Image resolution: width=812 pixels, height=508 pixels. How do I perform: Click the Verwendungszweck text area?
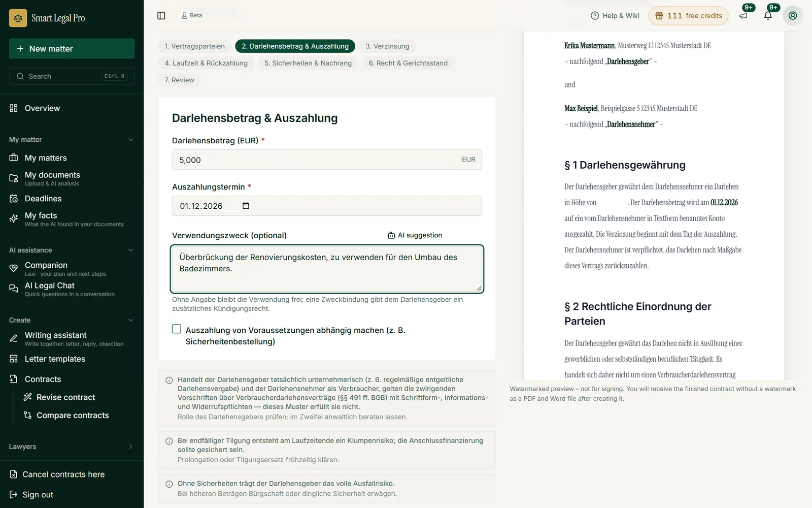tap(327, 269)
